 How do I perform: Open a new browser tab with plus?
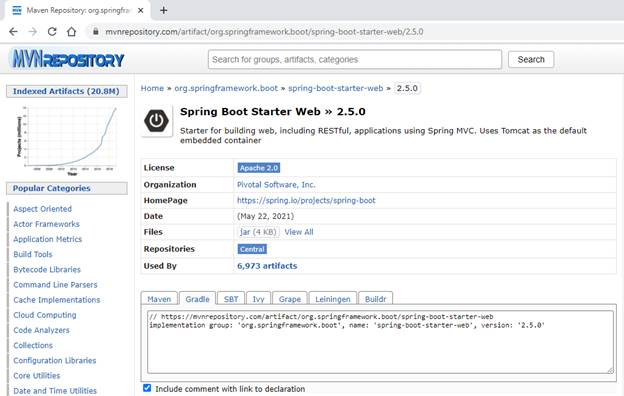pos(164,10)
